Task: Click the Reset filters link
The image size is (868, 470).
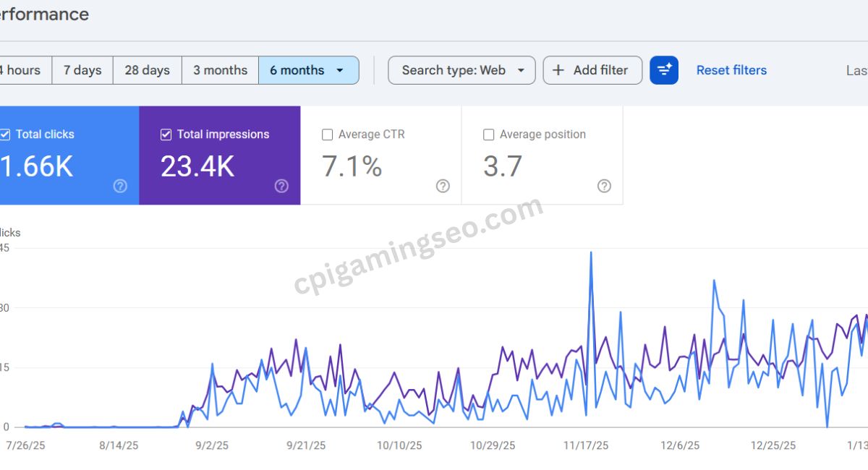Action: click(x=731, y=70)
